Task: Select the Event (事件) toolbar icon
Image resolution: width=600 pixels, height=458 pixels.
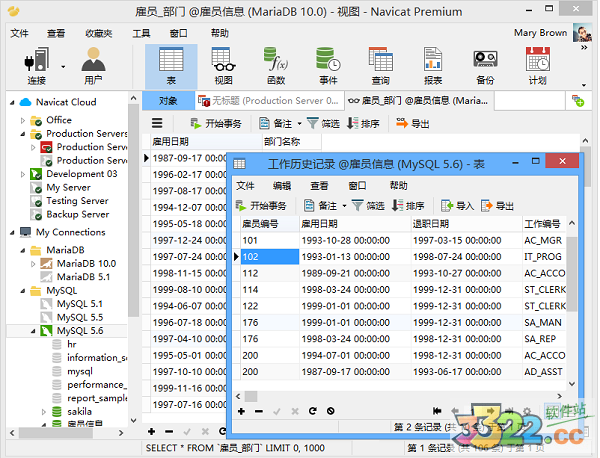Action: [328, 66]
